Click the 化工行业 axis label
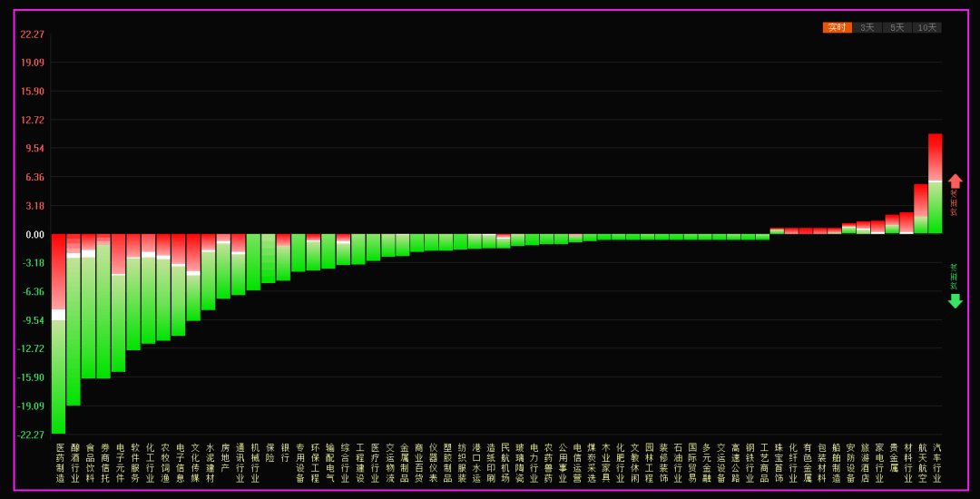Screen dimensions: 980x499 click(x=150, y=463)
